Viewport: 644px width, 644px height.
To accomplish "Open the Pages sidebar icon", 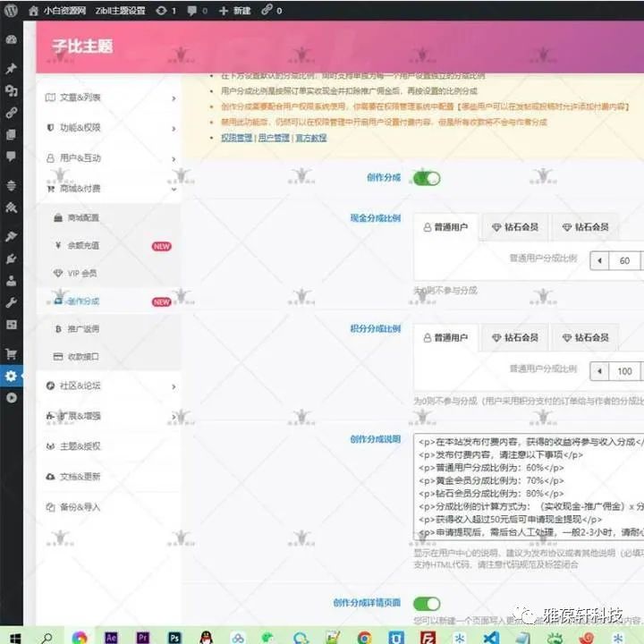I will [x=11, y=134].
